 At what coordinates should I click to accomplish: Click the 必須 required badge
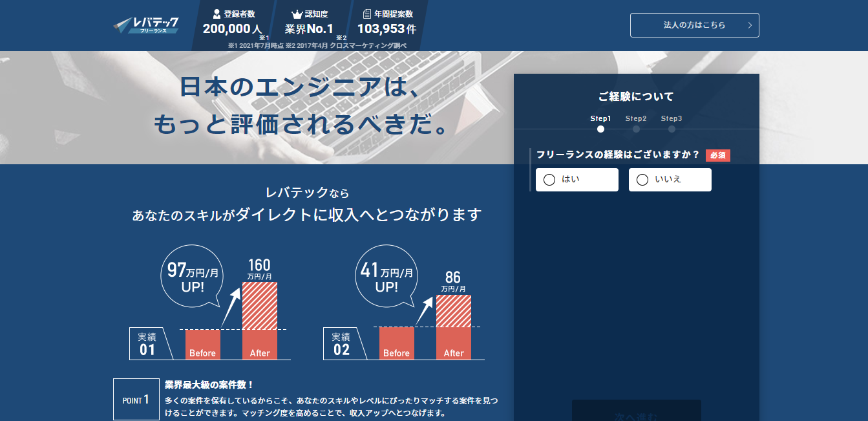pyautogui.click(x=717, y=155)
